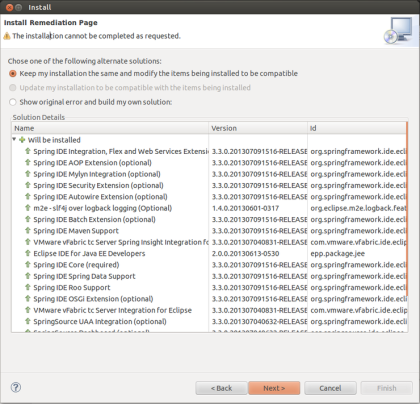The width and height of the screenshot is (420, 404).
Task: Click the install wizard computer icon
Action: [398, 31]
